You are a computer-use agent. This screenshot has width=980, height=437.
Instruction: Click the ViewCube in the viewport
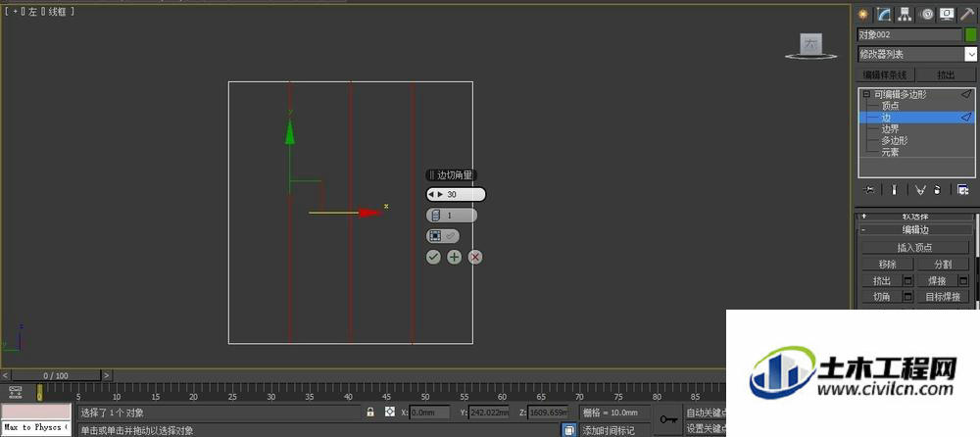(810, 44)
